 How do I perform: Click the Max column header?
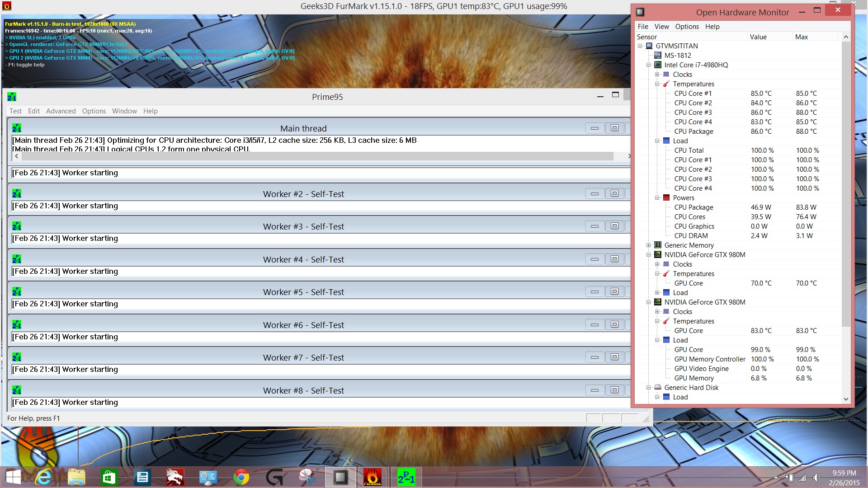click(816, 37)
